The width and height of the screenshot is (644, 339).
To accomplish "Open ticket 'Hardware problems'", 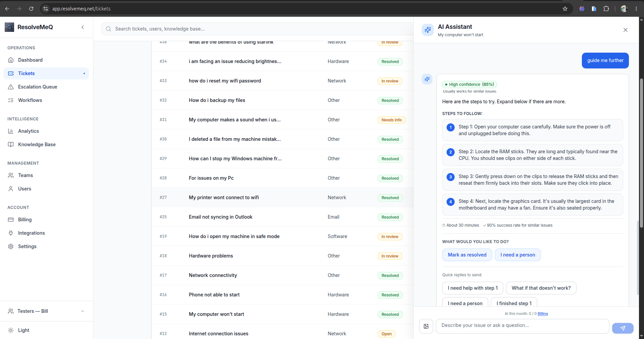I will [211, 256].
